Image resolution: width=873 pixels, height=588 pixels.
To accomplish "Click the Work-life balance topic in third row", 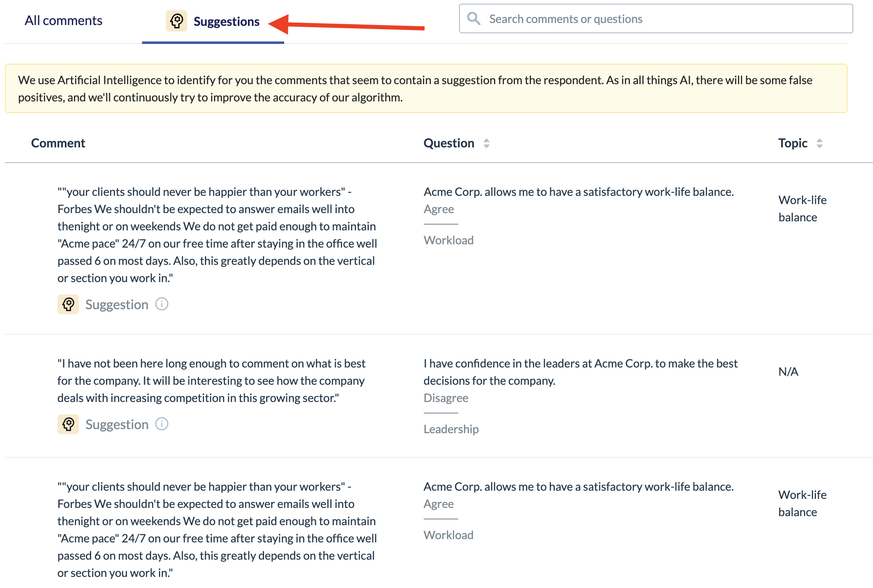I will (802, 503).
